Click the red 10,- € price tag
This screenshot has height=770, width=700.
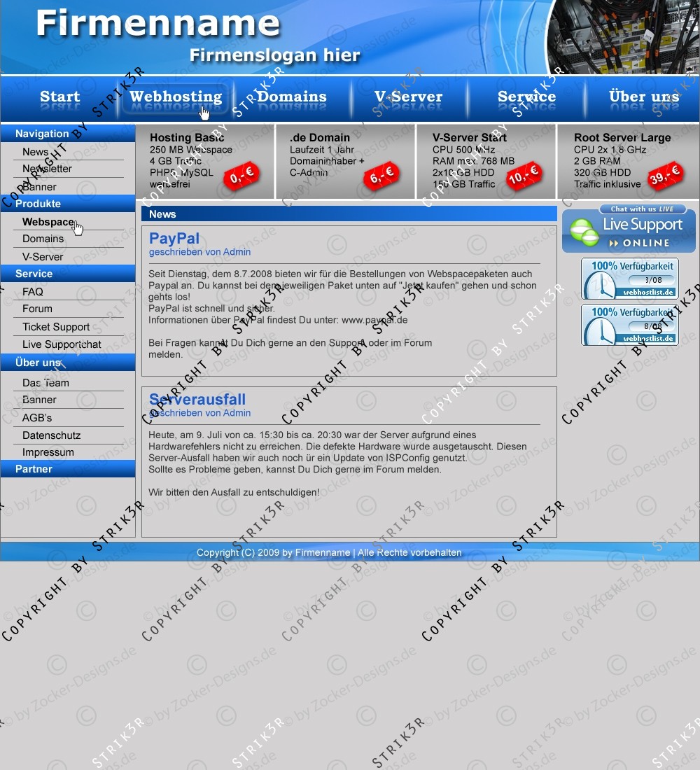[524, 176]
